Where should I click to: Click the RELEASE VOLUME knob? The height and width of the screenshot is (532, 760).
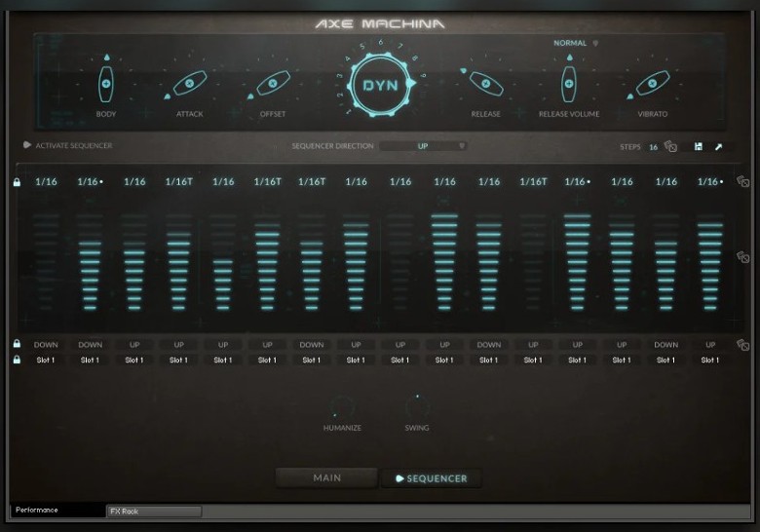[569, 84]
